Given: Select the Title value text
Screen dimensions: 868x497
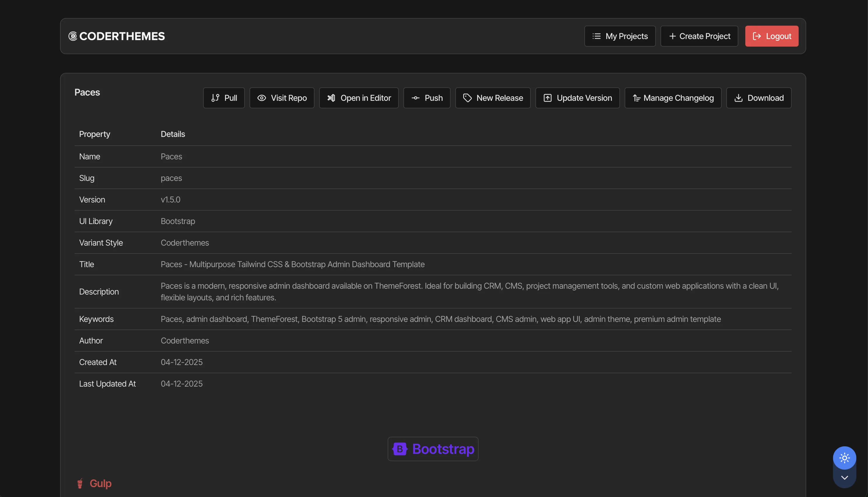Looking at the screenshot, I should tap(292, 264).
